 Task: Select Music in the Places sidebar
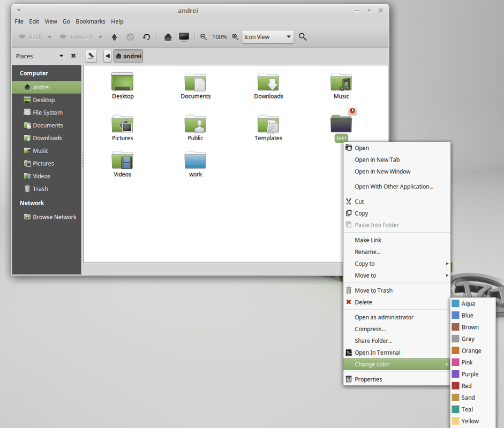click(x=40, y=150)
